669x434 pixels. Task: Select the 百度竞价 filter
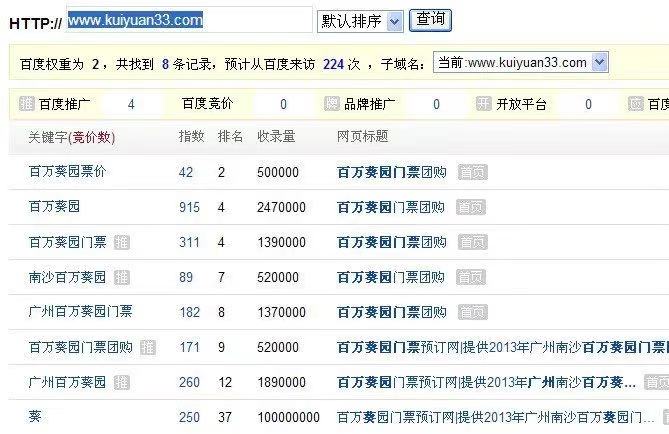tap(207, 104)
